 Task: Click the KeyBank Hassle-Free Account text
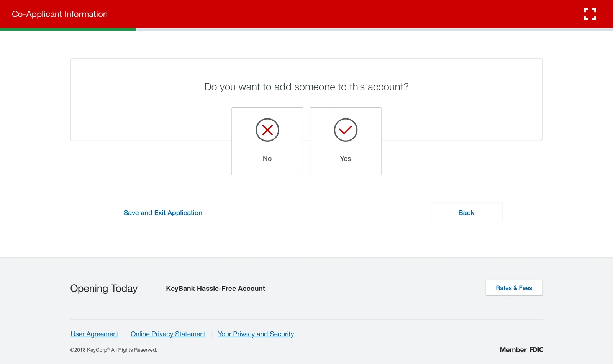tap(216, 289)
